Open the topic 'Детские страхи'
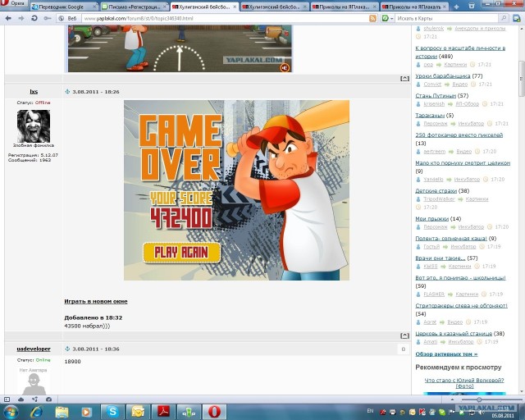The image size is (525, 420). (436, 190)
